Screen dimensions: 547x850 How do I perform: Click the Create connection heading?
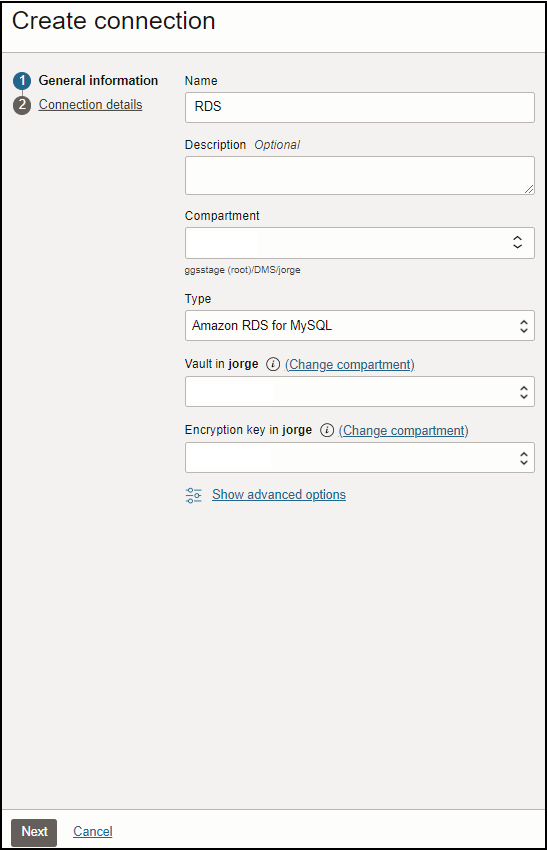coord(114,21)
